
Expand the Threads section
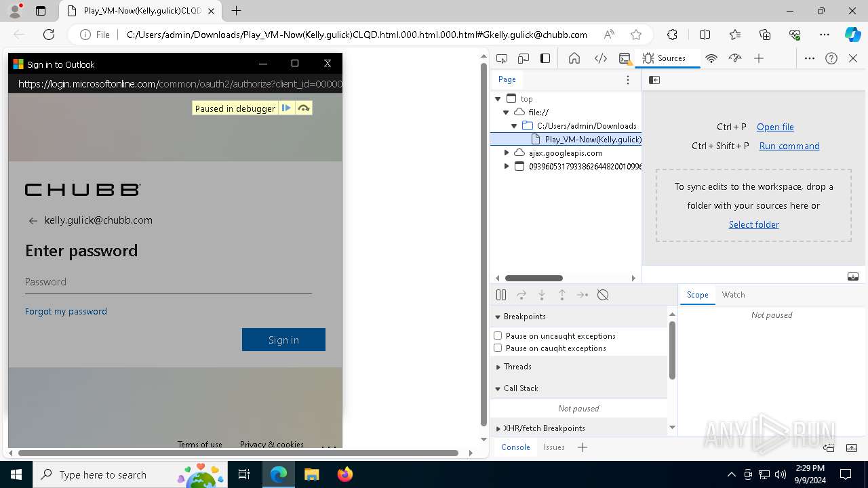pos(498,367)
